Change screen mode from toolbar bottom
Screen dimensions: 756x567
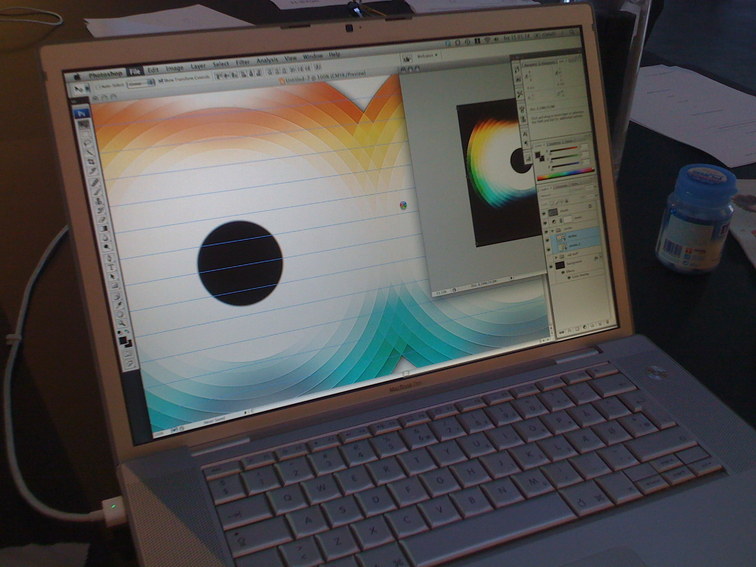coord(129,364)
